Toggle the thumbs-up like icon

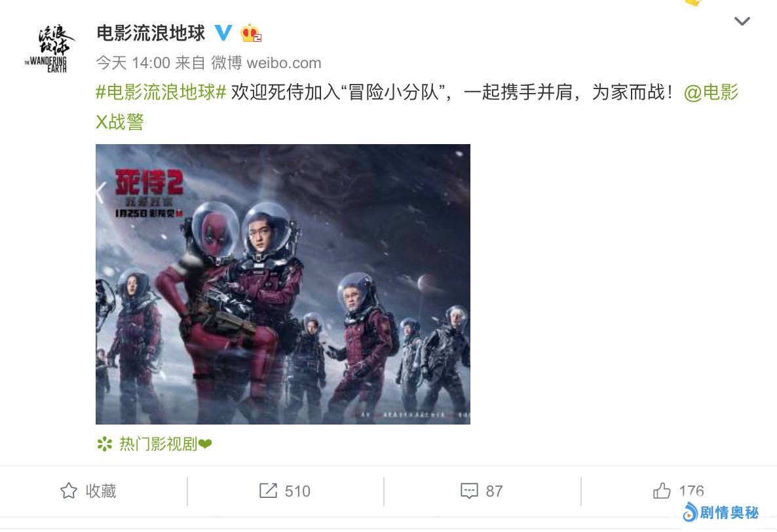[x=662, y=491]
